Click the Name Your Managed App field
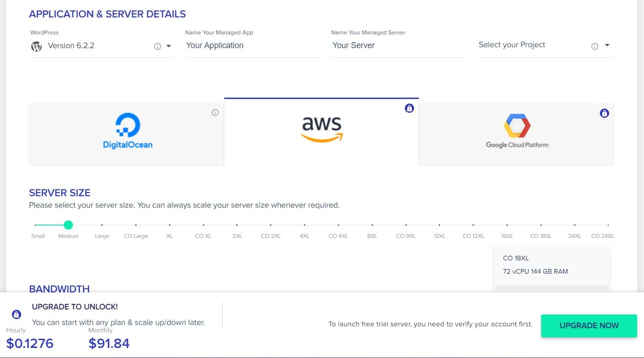This screenshot has height=358, width=644. click(x=252, y=45)
